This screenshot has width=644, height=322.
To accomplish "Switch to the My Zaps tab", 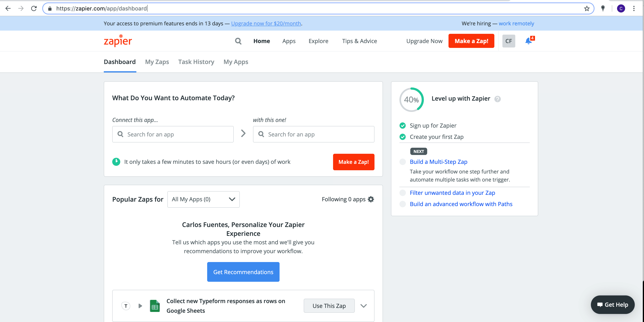I will pyautogui.click(x=157, y=62).
